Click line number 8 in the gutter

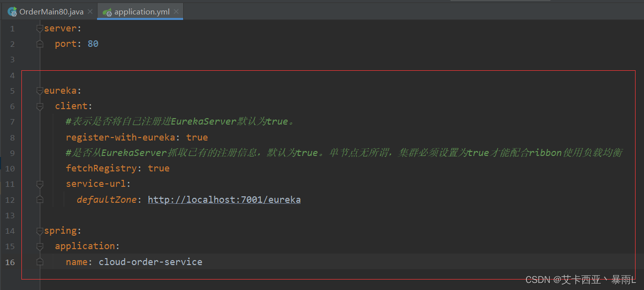(12, 137)
